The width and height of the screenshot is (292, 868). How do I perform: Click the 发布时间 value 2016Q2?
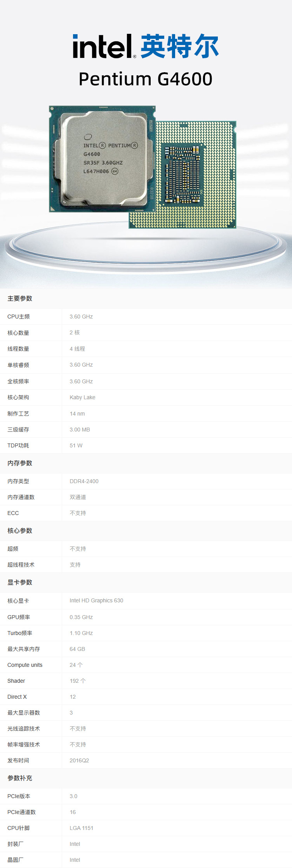click(x=79, y=760)
